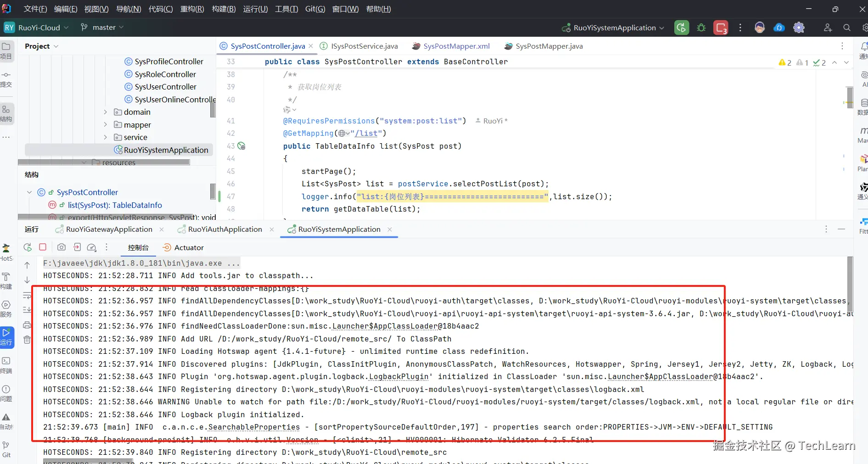
Task: Click the exit icon in the run toolbar
Action: pos(77,247)
